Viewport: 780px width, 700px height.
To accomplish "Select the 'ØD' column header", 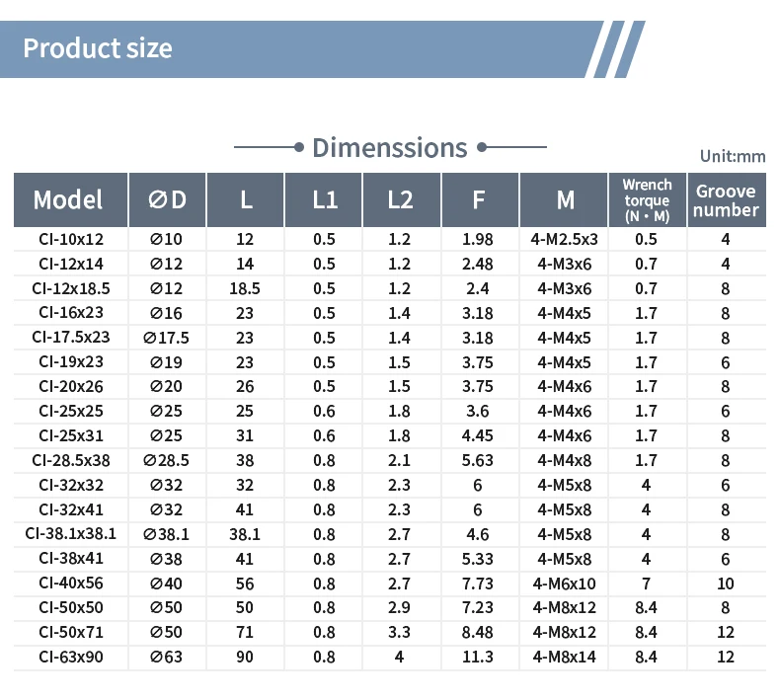I will [x=167, y=200].
